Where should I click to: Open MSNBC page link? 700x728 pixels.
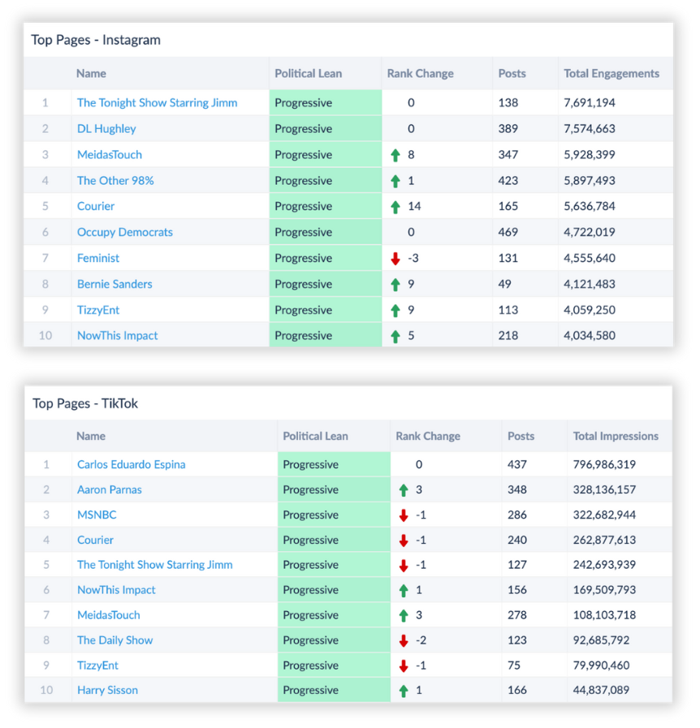[97, 515]
